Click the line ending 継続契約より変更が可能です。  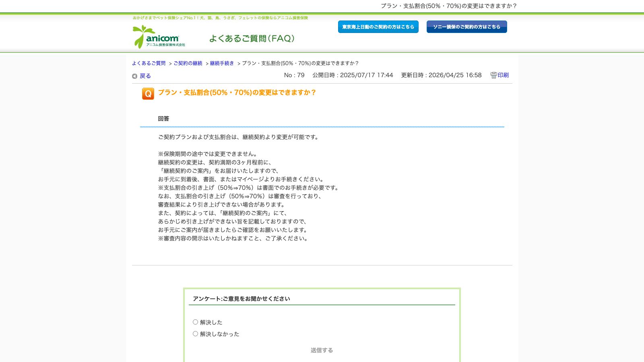[x=239, y=137]
